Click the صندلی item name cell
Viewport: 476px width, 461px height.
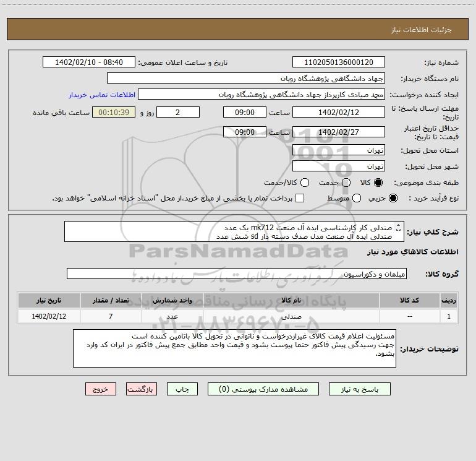click(291, 316)
